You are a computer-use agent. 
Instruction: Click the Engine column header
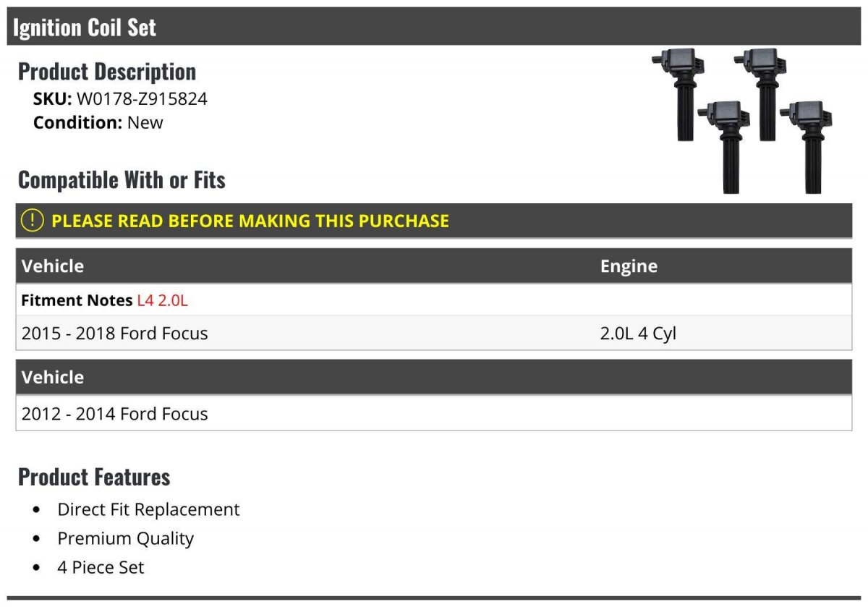(x=629, y=266)
